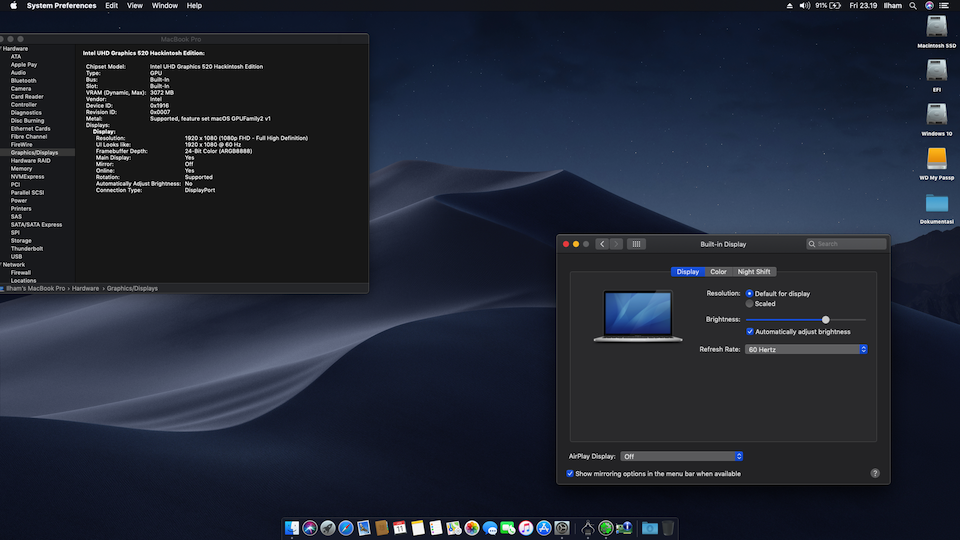960x540 pixels.
Task: Open AirPlay Display dropdown
Action: click(x=681, y=457)
